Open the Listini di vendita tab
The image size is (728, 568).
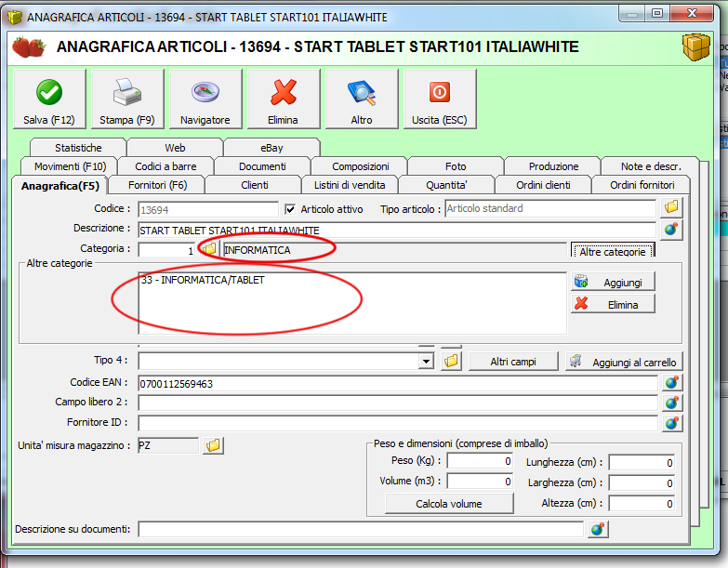(x=350, y=185)
